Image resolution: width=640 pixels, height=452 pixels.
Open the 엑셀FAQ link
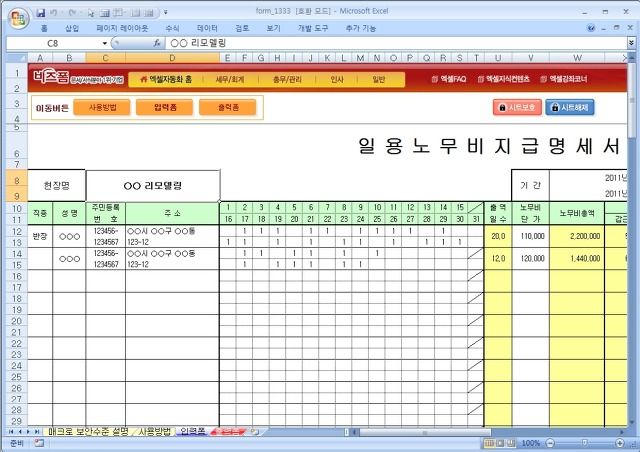pyautogui.click(x=449, y=79)
